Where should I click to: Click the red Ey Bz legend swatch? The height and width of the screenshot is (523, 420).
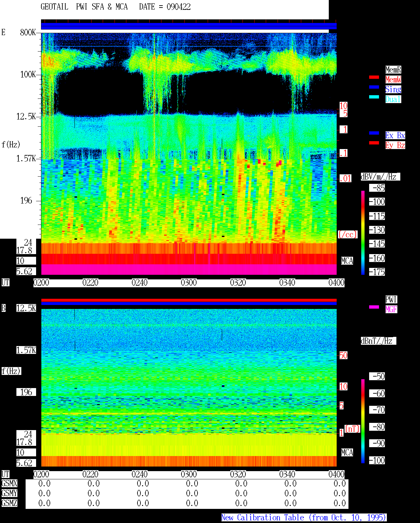[374, 143]
